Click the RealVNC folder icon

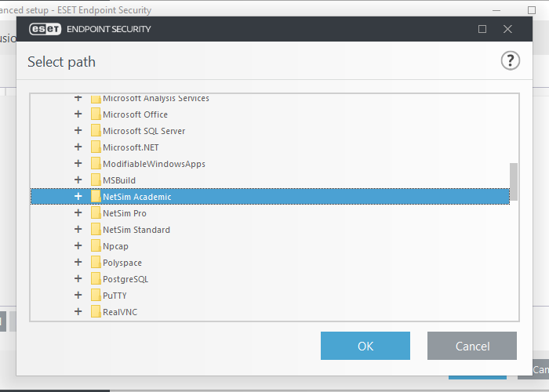96,311
